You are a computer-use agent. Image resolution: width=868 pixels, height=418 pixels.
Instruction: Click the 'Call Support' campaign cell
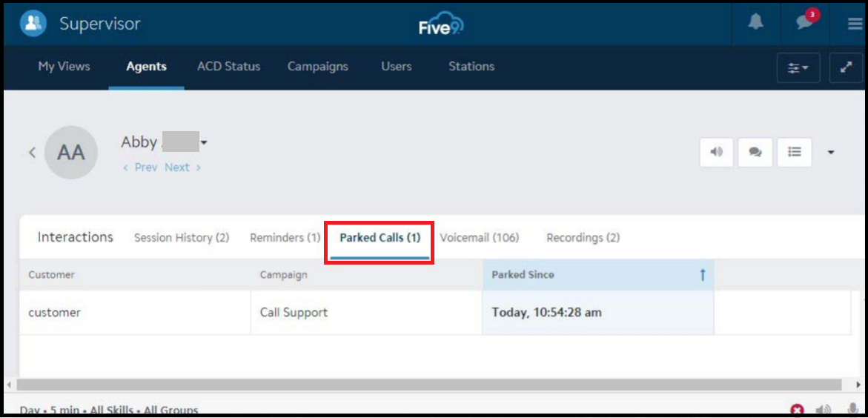click(366, 312)
